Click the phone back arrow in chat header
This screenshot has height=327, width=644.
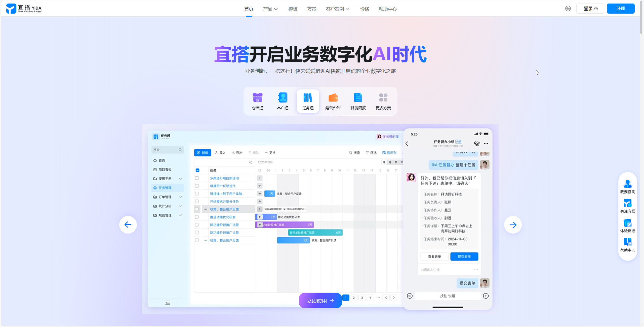click(x=407, y=144)
